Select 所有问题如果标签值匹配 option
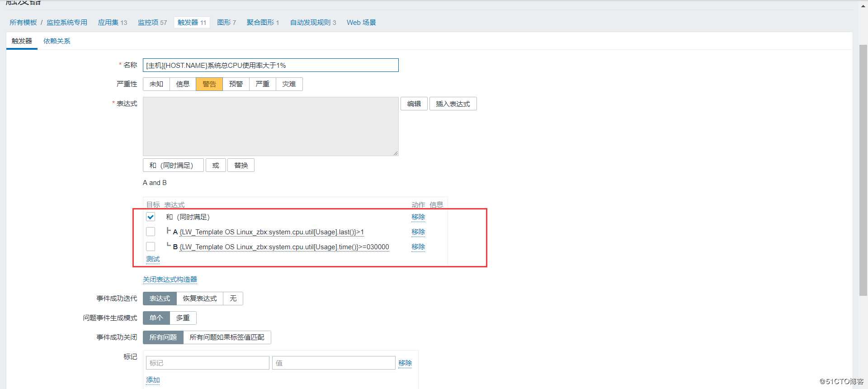This screenshot has width=868, height=389. (227, 337)
